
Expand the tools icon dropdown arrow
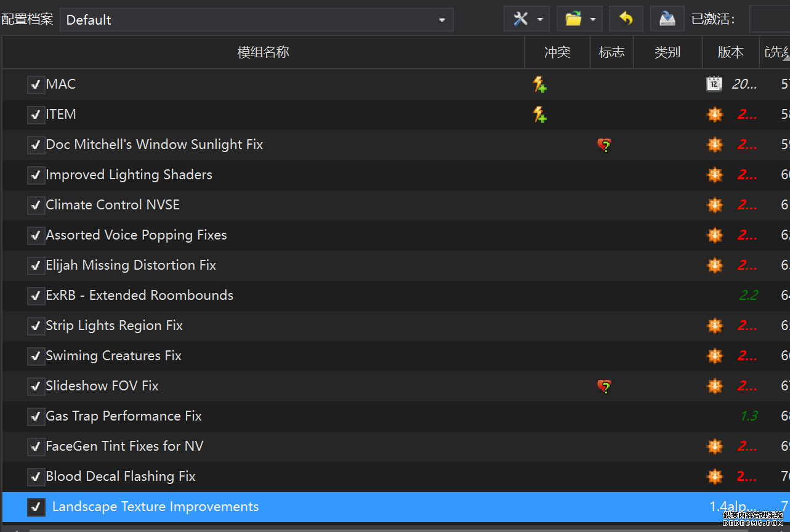[x=540, y=20]
